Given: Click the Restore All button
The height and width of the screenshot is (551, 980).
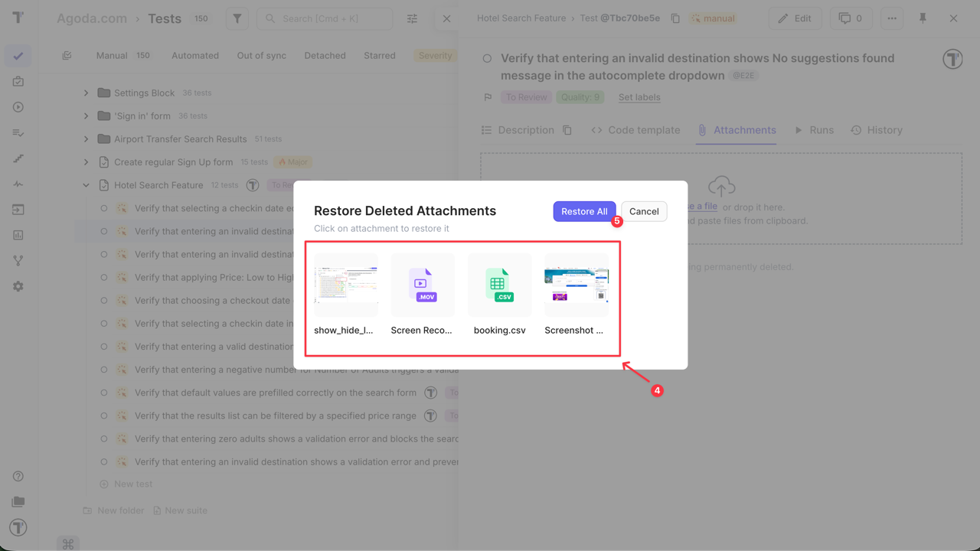Looking at the screenshot, I should click(584, 211).
